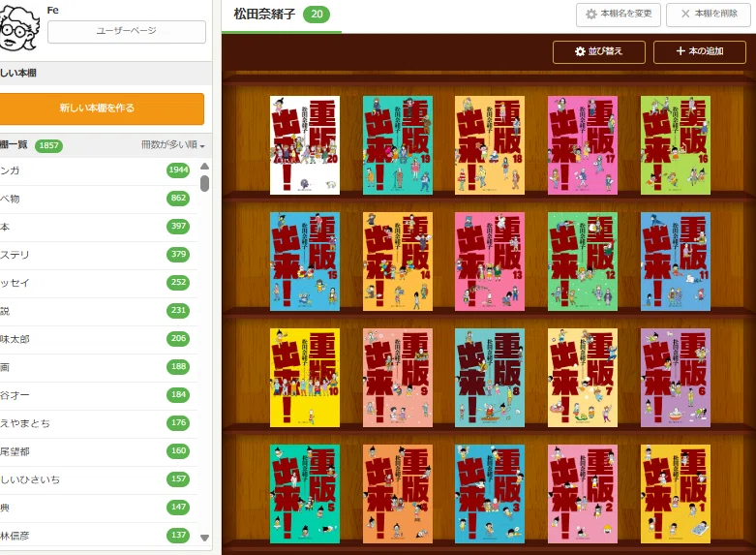The height and width of the screenshot is (555, 756).
Task: Click the plus icon in 本の追加
Action: (x=680, y=51)
